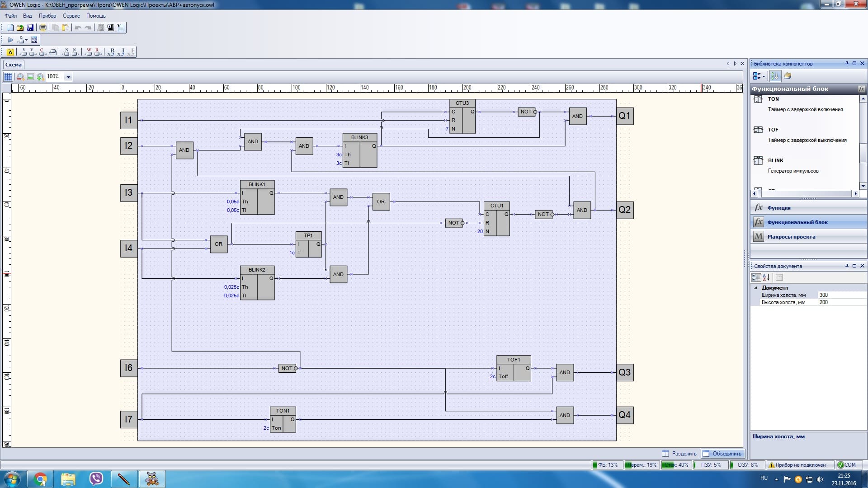Click the yellow text comment tool
This screenshot has width=868, height=488.
[10, 52]
